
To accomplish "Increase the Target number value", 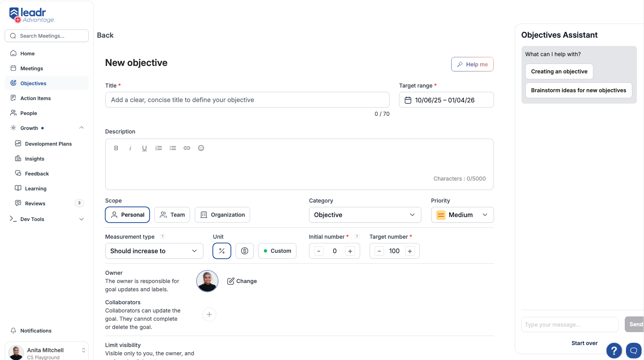I will pos(410,251).
